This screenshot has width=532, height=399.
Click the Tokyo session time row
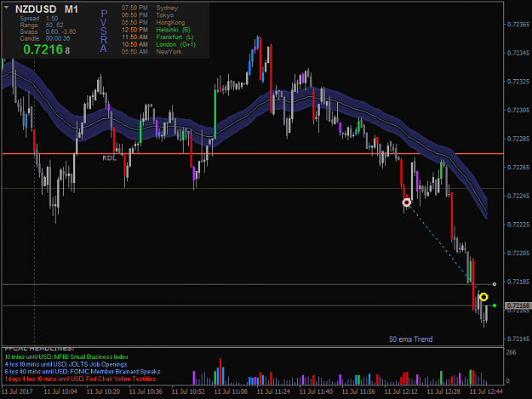[147, 15]
